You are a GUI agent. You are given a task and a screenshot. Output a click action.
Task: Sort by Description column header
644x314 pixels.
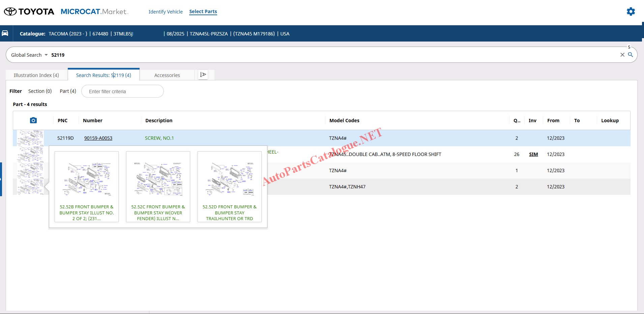[159, 121]
